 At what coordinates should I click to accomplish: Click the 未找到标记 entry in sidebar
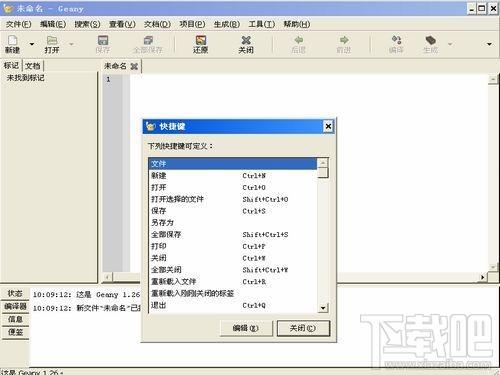[x=26, y=78]
